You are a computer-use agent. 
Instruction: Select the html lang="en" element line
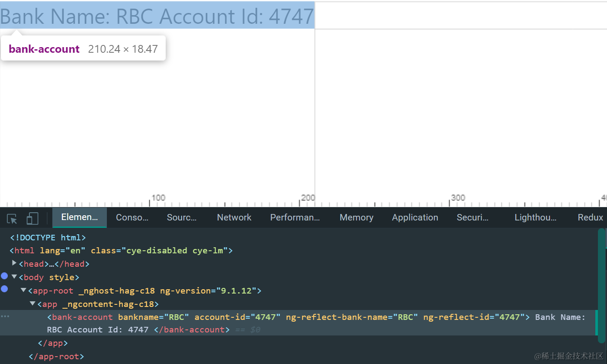(121, 250)
